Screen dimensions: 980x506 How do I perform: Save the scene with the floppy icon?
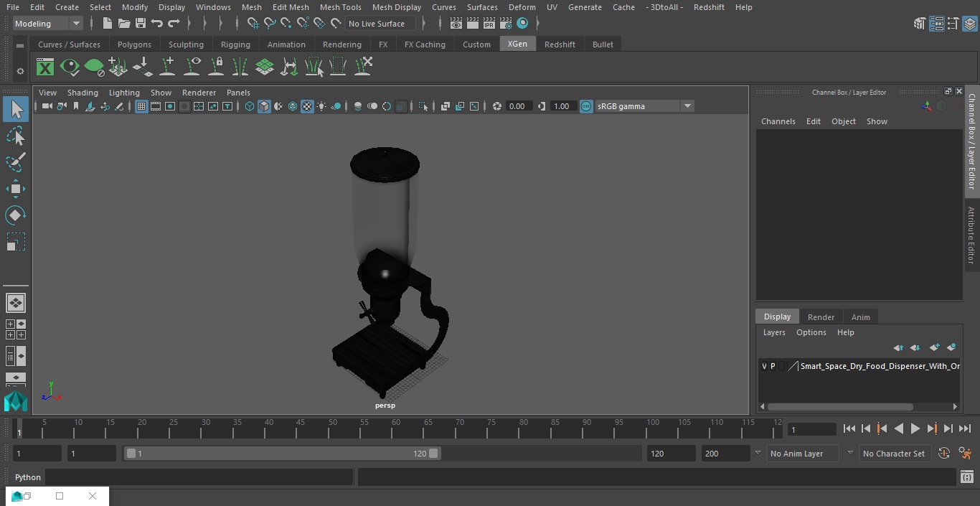(140, 24)
